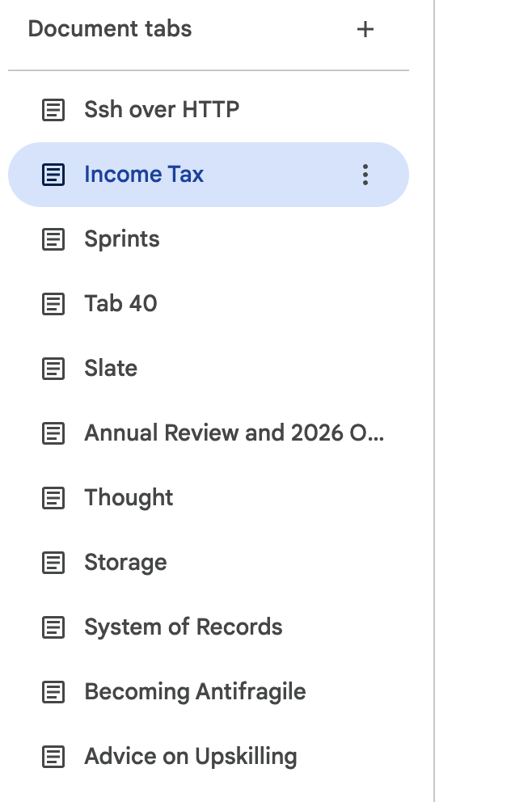The height and width of the screenshot is (802, 532).
Task: Click the Income Tax document icon
Action: tap(53, 175)
